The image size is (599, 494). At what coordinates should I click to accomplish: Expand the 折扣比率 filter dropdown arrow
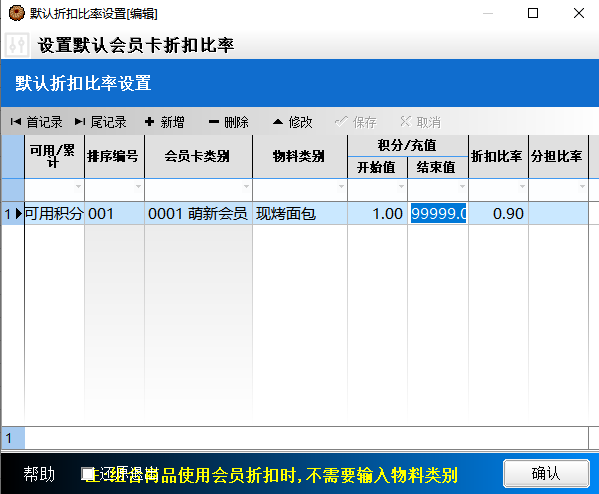[x=522, y=186]
